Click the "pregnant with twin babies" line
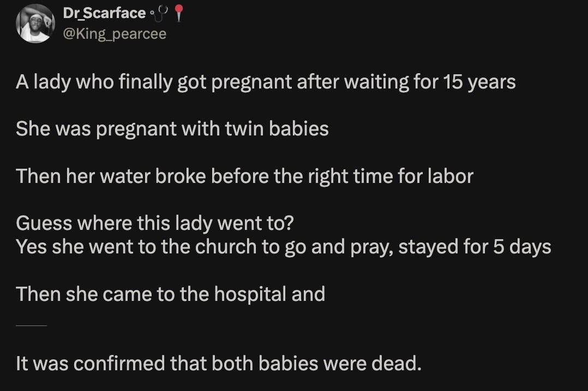The width and height of the screenshot is (588, 391). (172, 129)
